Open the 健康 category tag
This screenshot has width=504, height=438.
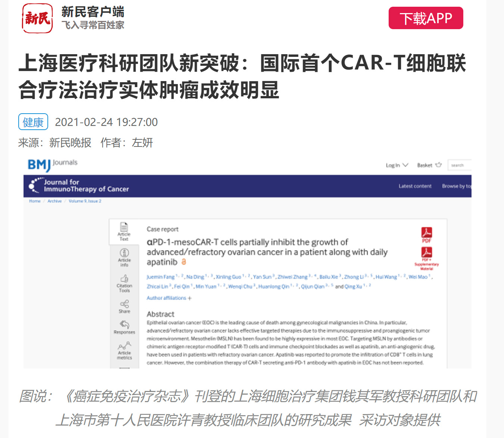(x=33, y=122)
